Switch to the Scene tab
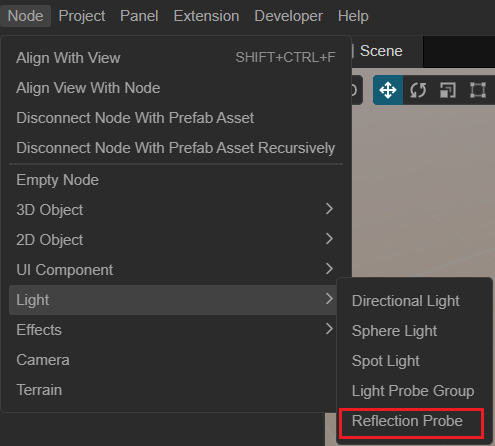This screenshot has height=446, width=495. (x=381, y=51)
